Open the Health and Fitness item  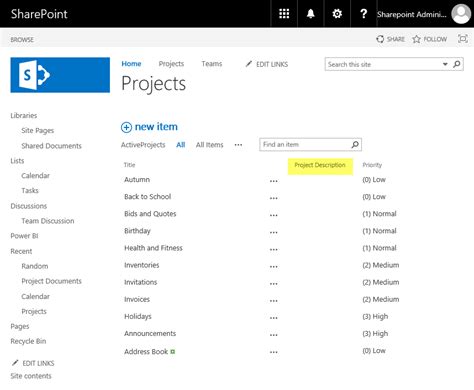pos(153,248)
